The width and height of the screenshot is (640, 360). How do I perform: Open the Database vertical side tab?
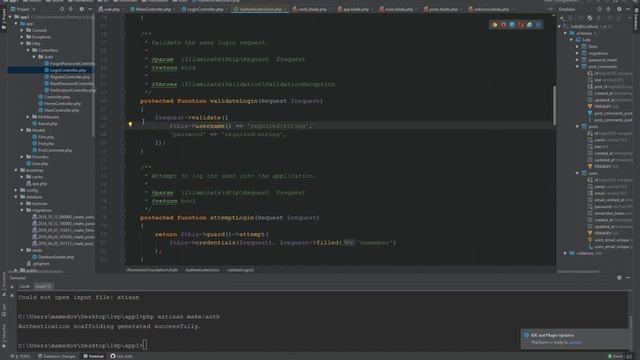636,20
